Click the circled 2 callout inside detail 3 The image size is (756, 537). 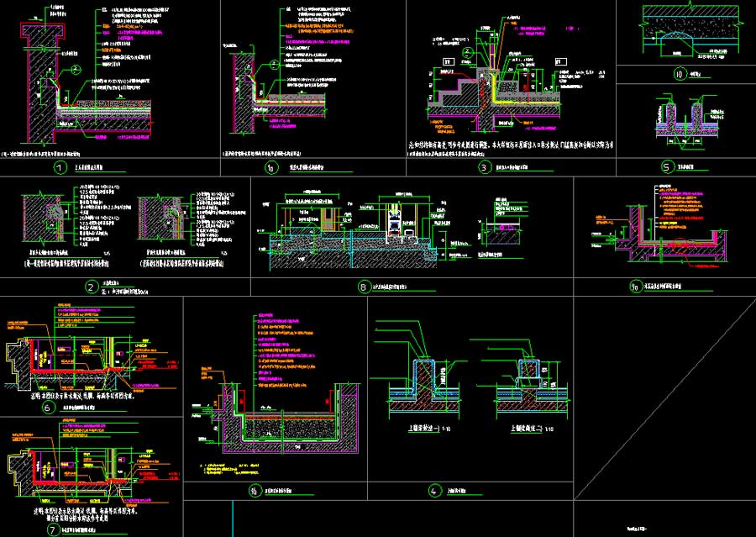click(x=467, y=53)
